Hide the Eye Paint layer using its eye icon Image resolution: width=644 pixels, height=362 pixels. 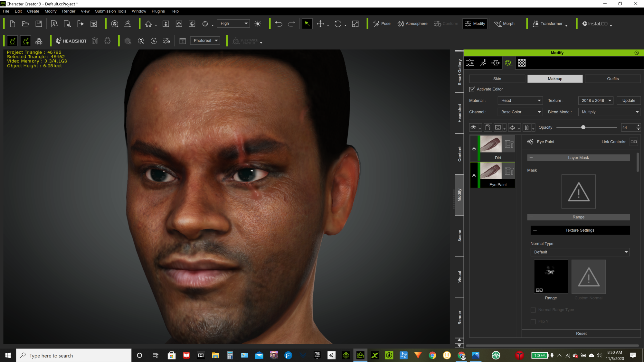pyautogui.click(x=474, y=176)
